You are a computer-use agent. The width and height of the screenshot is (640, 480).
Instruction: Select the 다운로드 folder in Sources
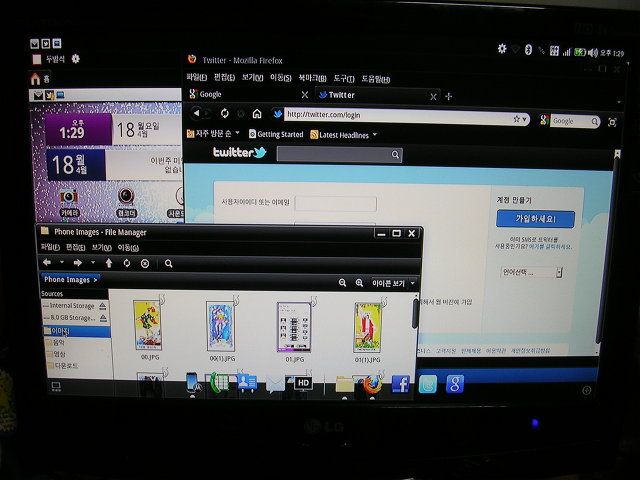click(66, 365)
